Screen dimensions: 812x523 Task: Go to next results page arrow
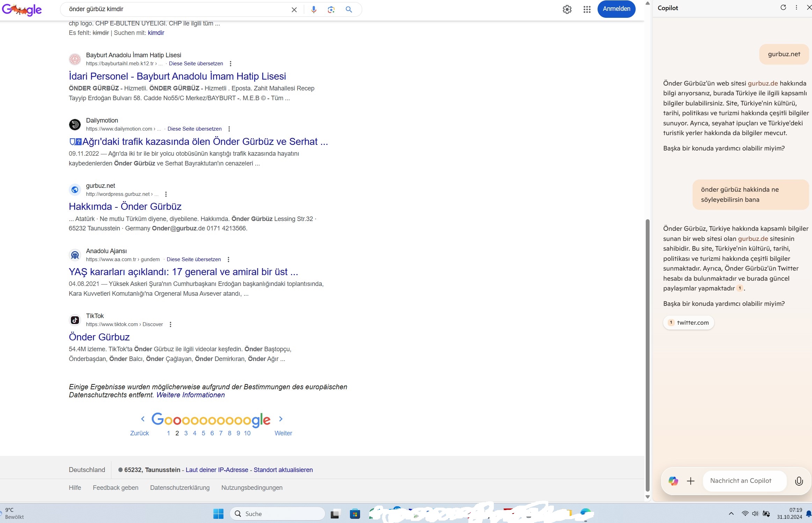[281, 419]
